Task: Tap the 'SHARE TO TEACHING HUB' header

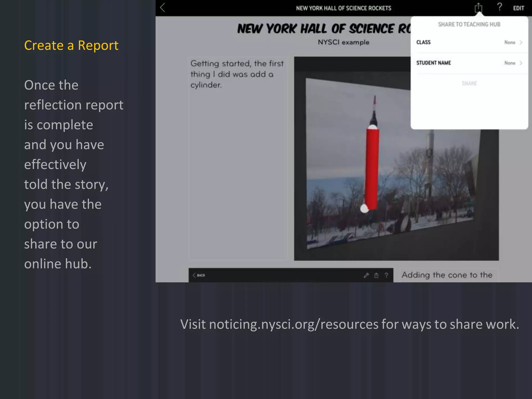Action: tap(469, 24)
